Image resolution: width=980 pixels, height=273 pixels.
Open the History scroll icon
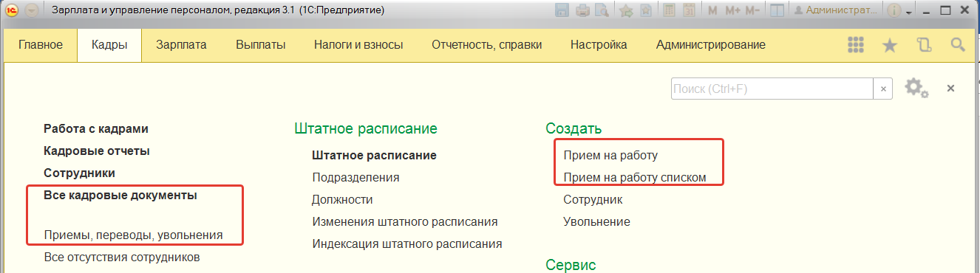[x=924, y=45]
